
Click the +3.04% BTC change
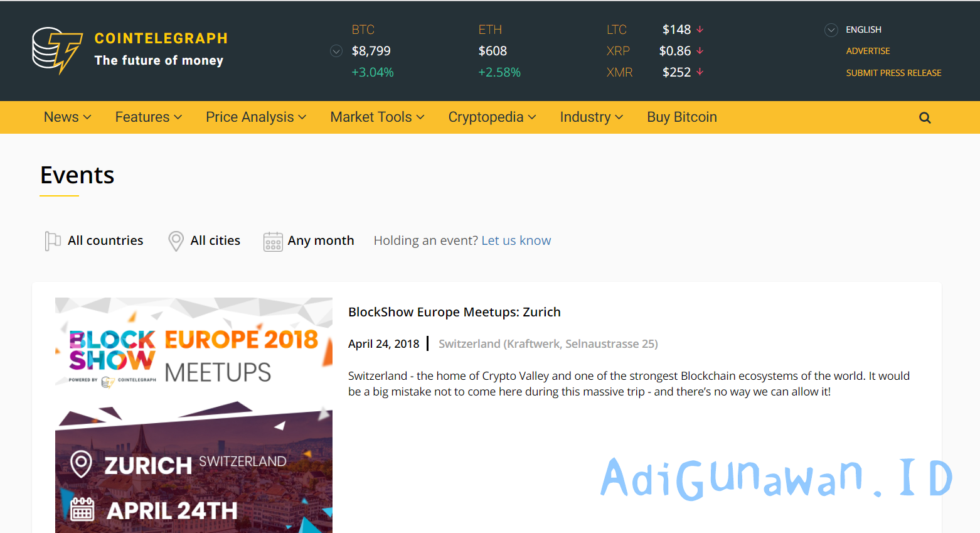point(373,72)
